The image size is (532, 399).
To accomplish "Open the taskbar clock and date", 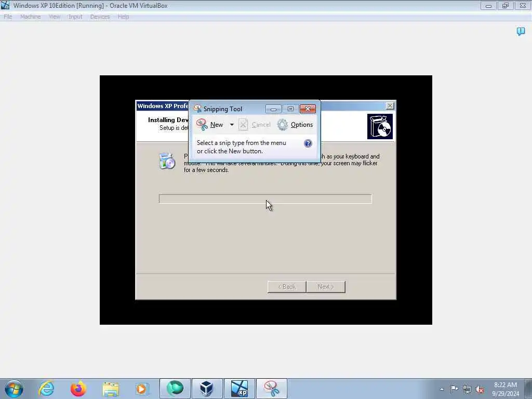I will click(x=506, y=389).
